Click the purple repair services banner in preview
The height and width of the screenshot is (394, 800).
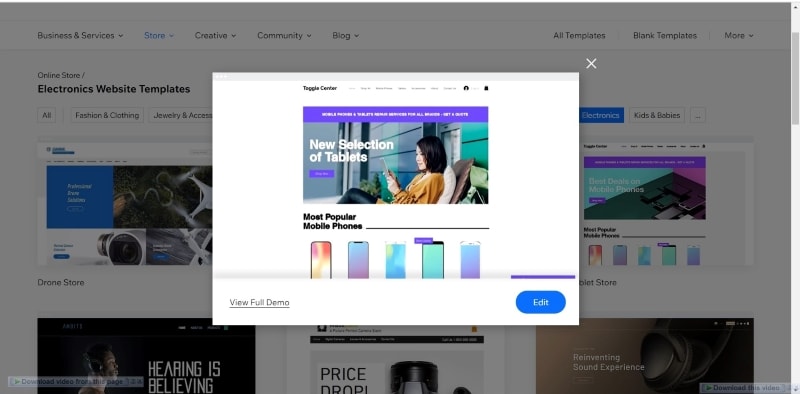tap(395, 114)
